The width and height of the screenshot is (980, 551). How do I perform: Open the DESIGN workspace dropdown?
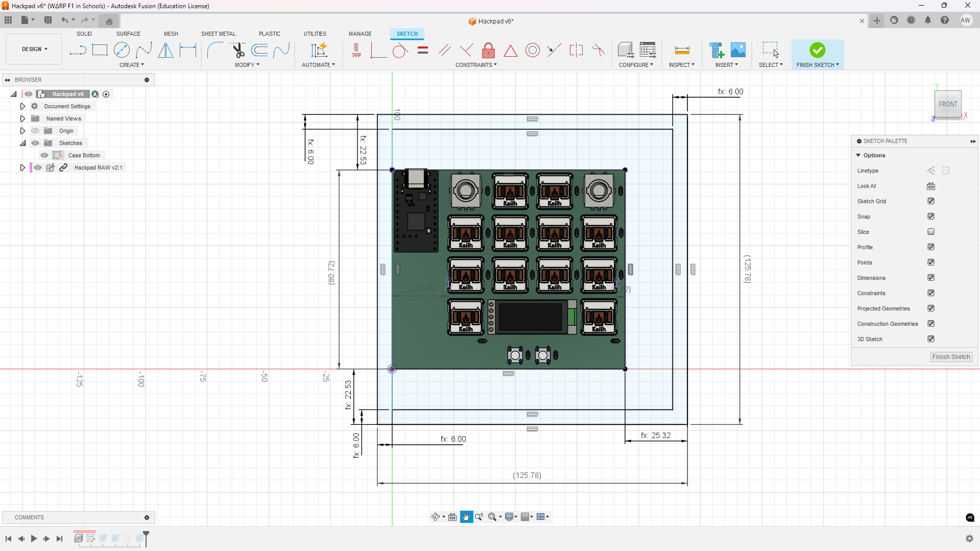click(x=34, y=49)
